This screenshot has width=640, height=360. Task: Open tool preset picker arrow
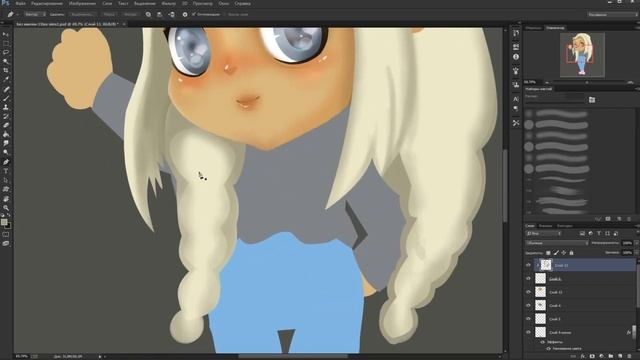(x=18, y=14)
